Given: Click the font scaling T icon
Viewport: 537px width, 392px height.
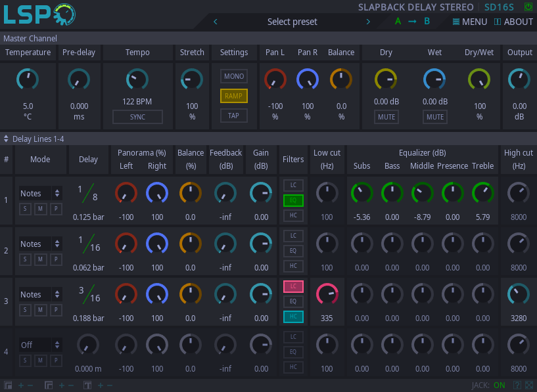Looking at the screenshot, I should (x=87, y=385).
